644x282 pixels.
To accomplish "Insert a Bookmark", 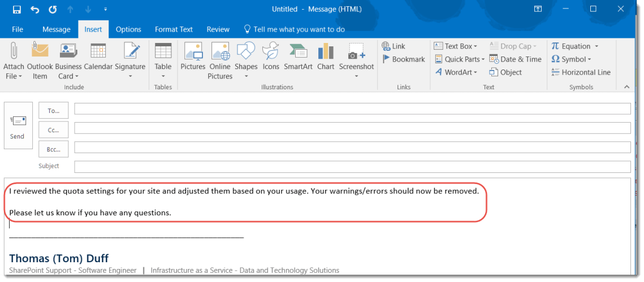I will click(403, 59).
